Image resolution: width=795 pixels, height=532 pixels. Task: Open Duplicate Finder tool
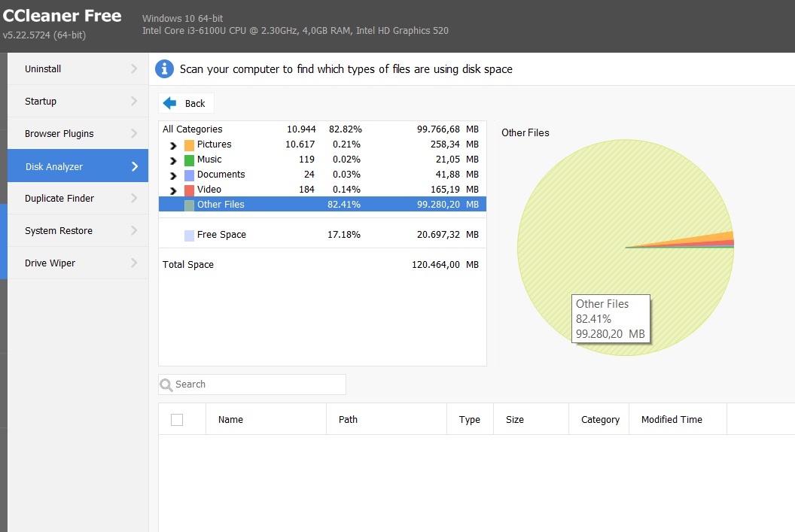(78, 198)
